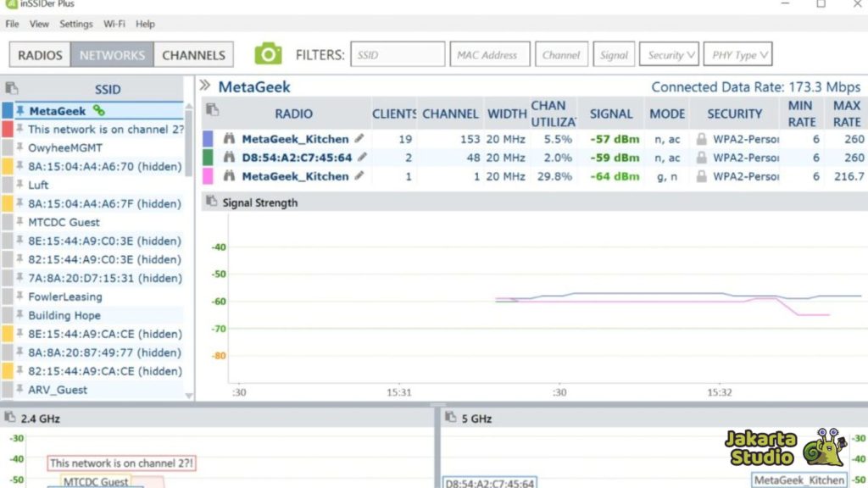This screenshot has height=488, width=868.
Task: Pin the 8A:15:04:A4:A6:70 hidden network
Action: [20, 165]
